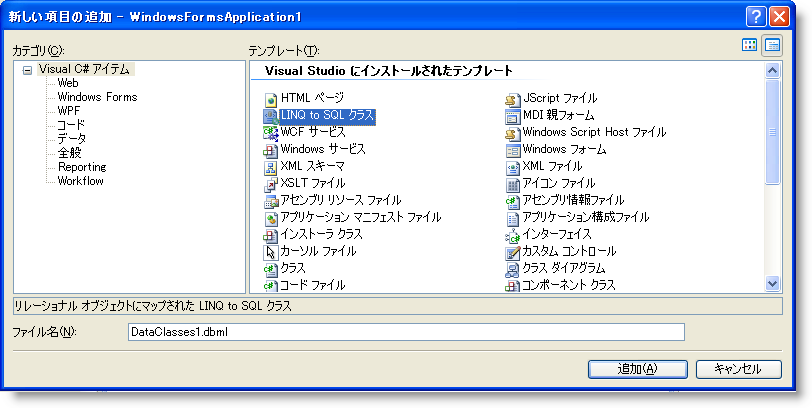This screenshot has width=812, height=408.
Task: Select アプリケーション マニフェスト ファイル icon
Action: point(271,219)
